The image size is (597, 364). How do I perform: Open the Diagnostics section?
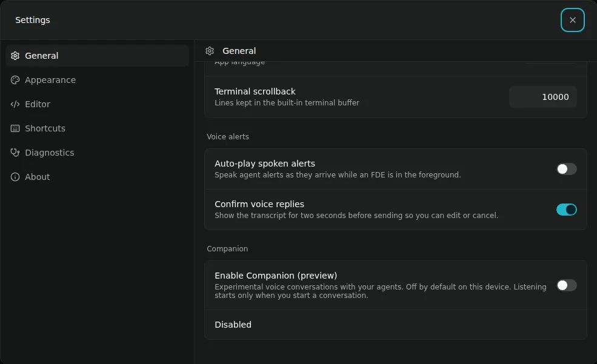pyautogui.click(x=98, y=153)
